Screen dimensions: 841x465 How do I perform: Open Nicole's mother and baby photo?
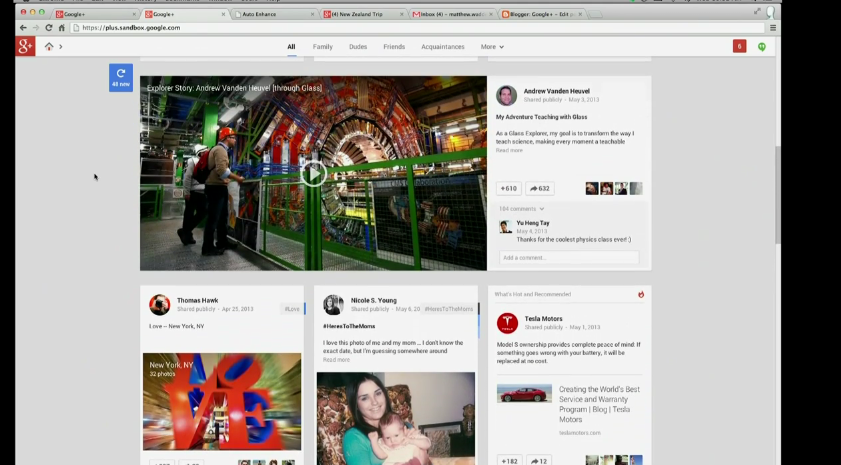[x=396, y=418]
